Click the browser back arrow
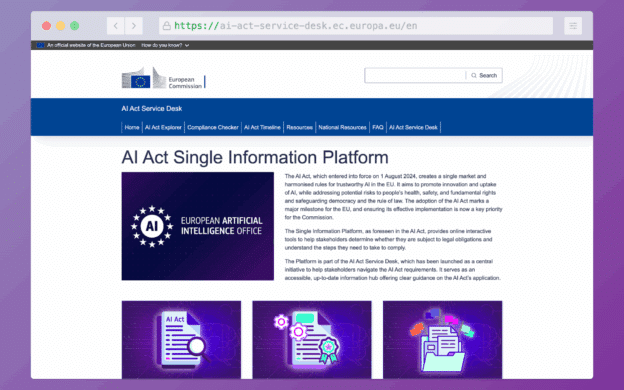Image resolution: width=624 pixels, height=390 pixels. pos(115,26)
